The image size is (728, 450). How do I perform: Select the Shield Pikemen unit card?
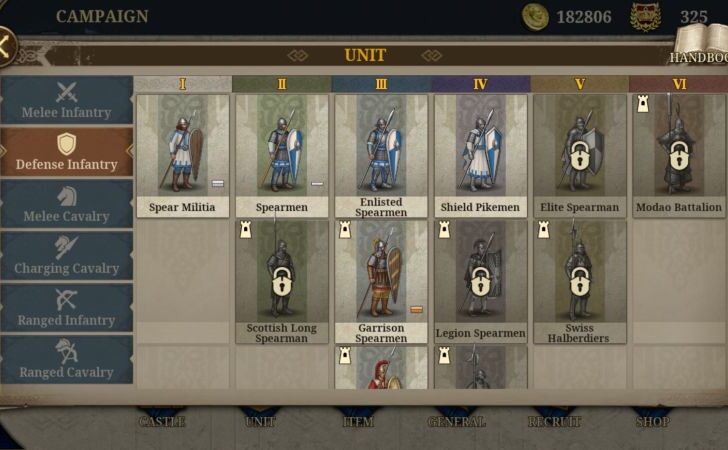click(x=480, y=156)
